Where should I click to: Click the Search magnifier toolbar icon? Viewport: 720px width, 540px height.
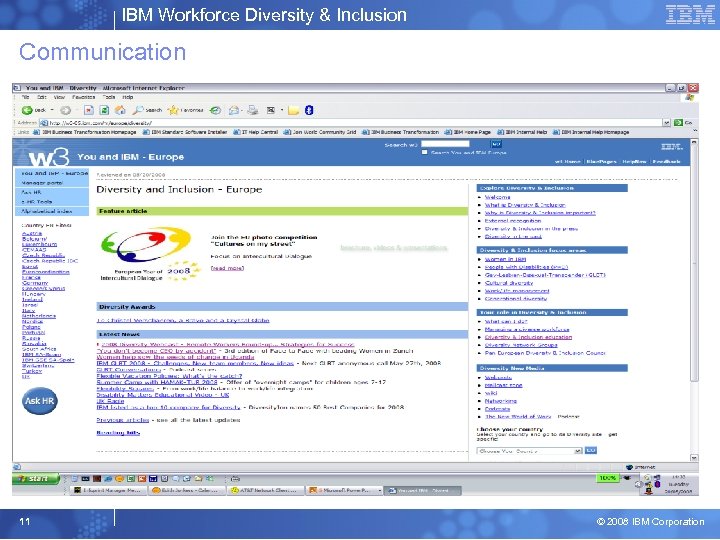pyautogui.click(x=138, y=110)
